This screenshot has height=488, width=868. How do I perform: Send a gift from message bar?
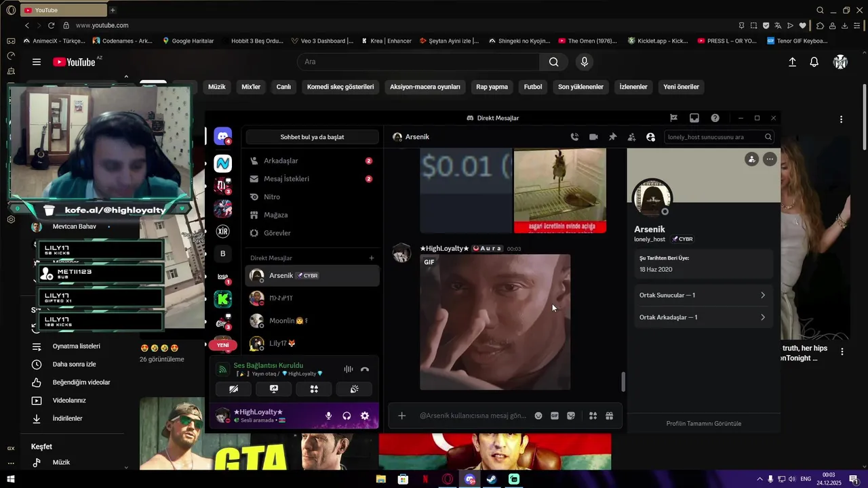[x=609, y=415]
